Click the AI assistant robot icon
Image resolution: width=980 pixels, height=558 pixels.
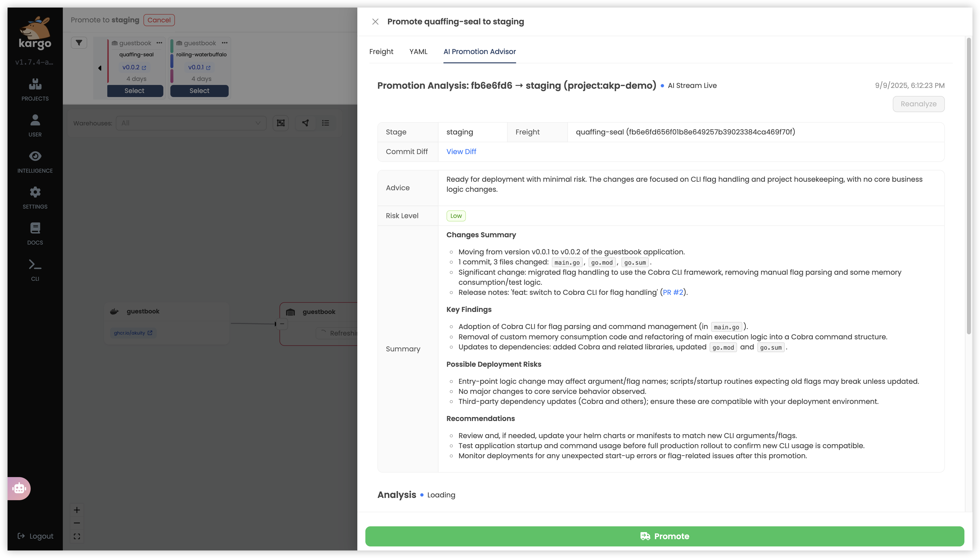point(19,488)
